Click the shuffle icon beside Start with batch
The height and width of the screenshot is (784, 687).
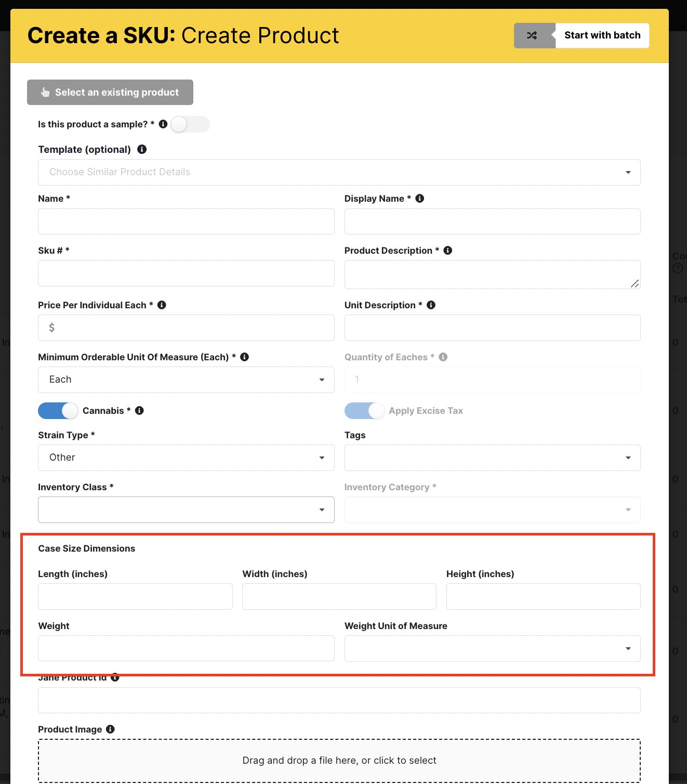(x=533, y=36)
